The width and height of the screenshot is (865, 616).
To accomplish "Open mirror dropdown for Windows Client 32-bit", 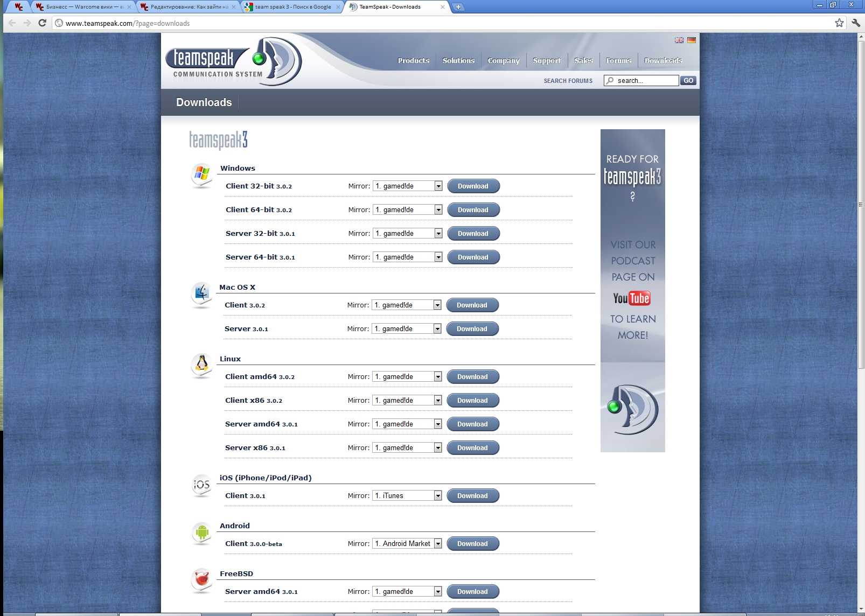I will pyautogui.click(x=408, y=186).
